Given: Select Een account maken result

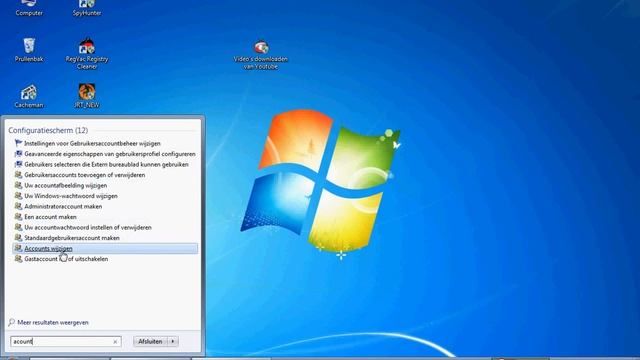Looking at the screenshot, I should click(50, 217).
